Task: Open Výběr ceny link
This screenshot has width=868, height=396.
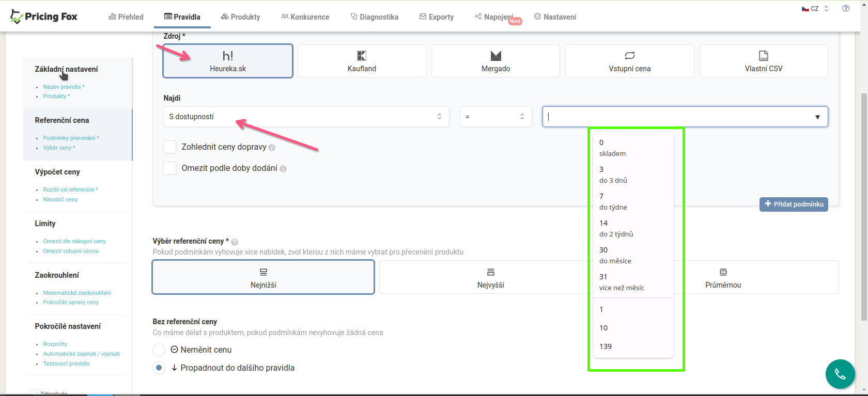Action: coord(59,148)
